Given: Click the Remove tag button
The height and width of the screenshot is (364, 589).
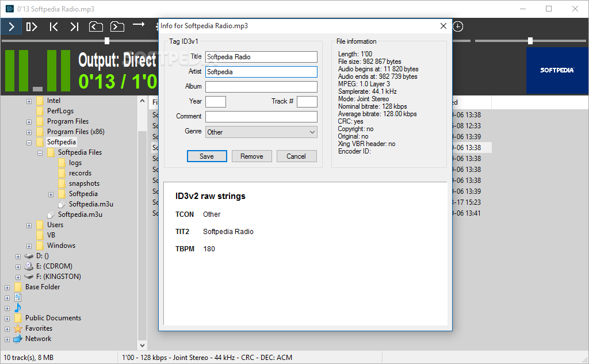Looking at the screenshot, I should 252,156.
